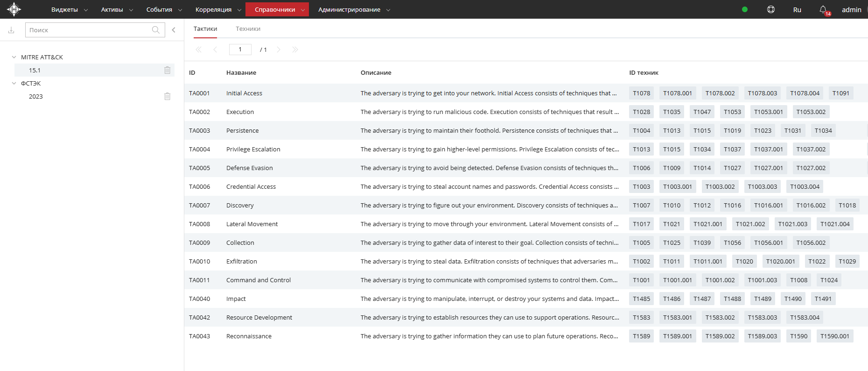
Task: Open the События menu
Action: (x=164, y=9)
